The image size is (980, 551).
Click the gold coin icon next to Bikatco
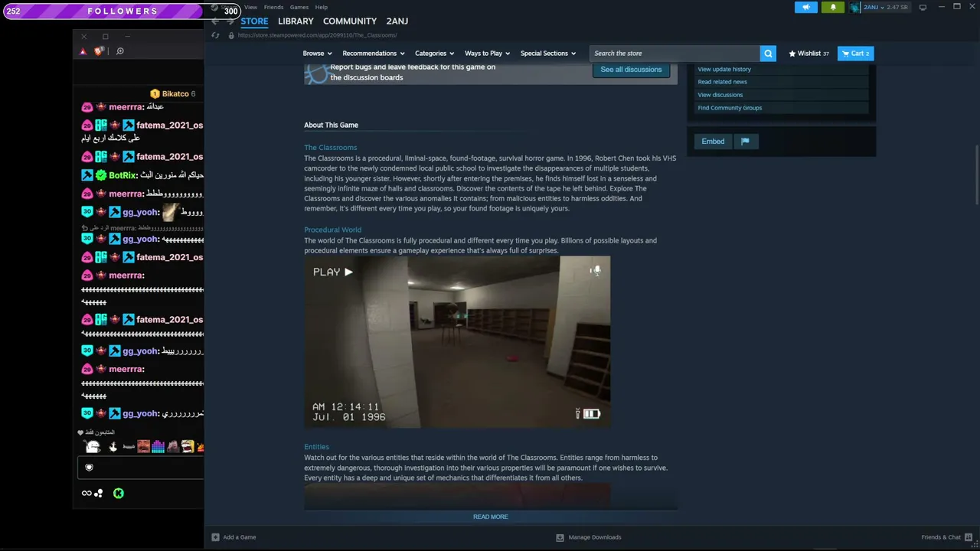point(155,93)
